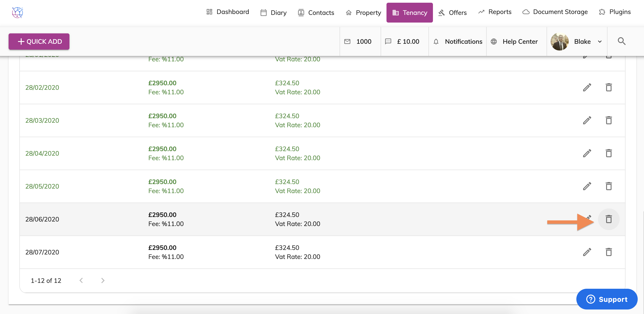Edit the 28/04/2020 payment entry
This screenshot has width=644, height=314.
pyautogui.click(x=587, y=153)
